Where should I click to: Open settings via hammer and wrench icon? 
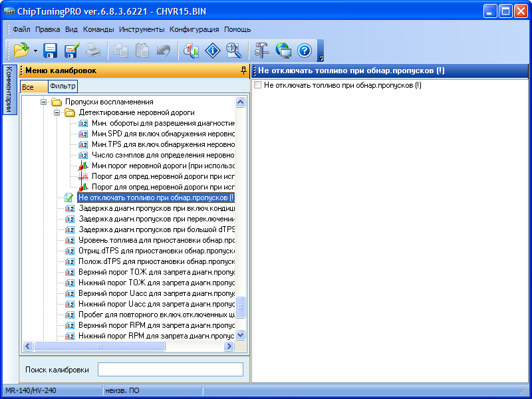[x=262, y=51]
